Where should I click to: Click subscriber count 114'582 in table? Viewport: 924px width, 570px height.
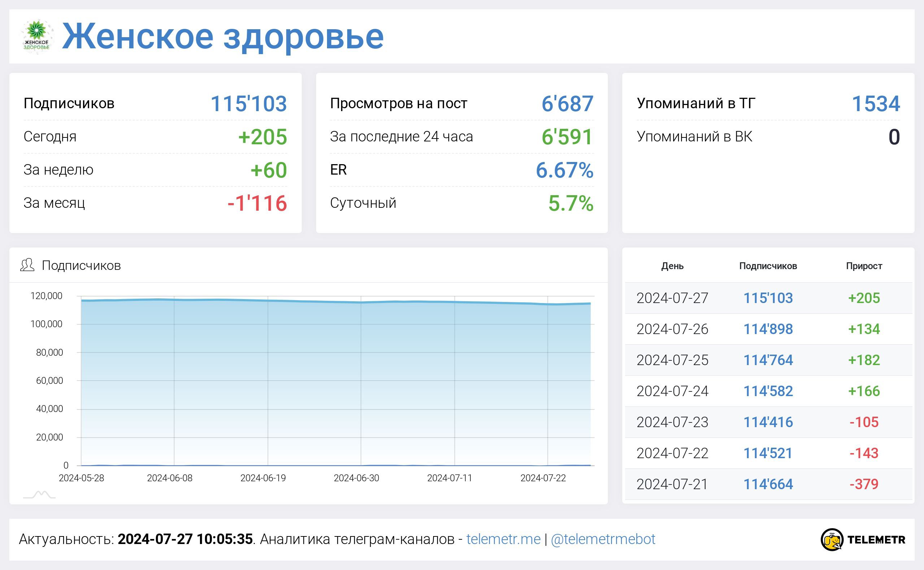pos(768,391)
